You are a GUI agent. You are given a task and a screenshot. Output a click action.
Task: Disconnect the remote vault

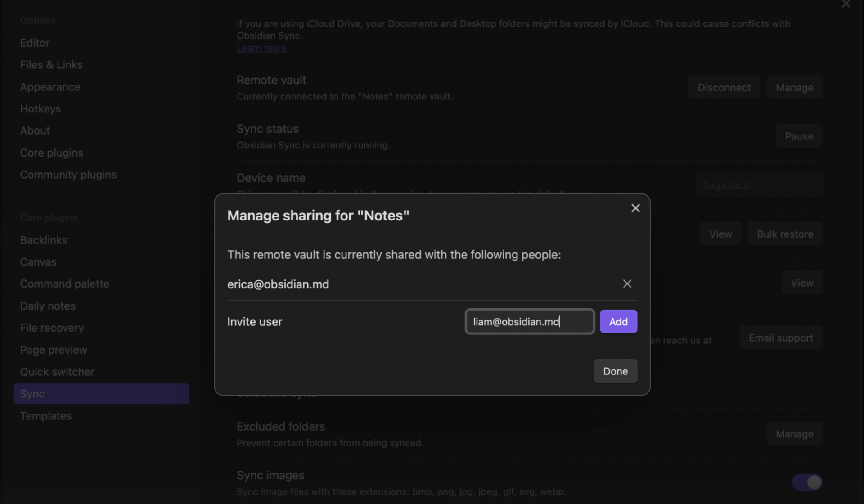[724, 87]
